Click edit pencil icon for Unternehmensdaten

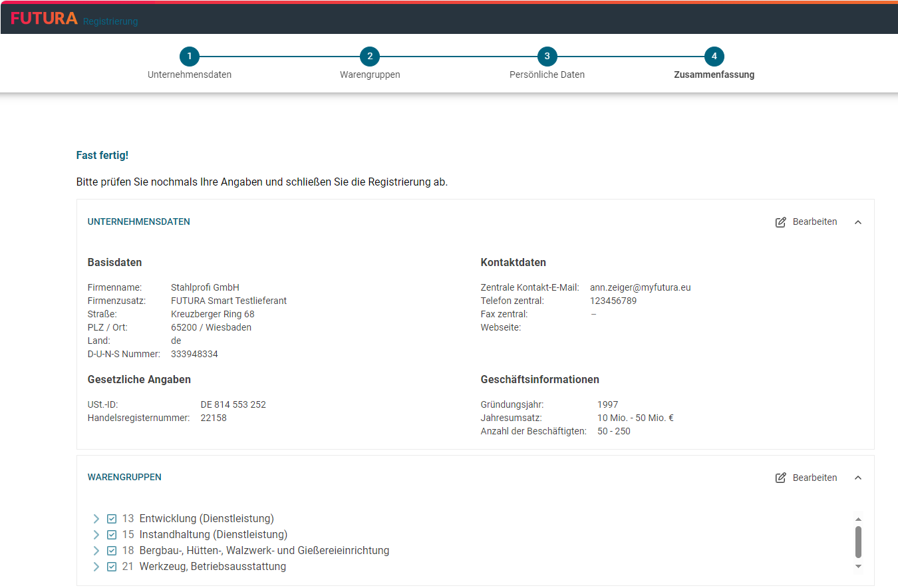point(781,222)
